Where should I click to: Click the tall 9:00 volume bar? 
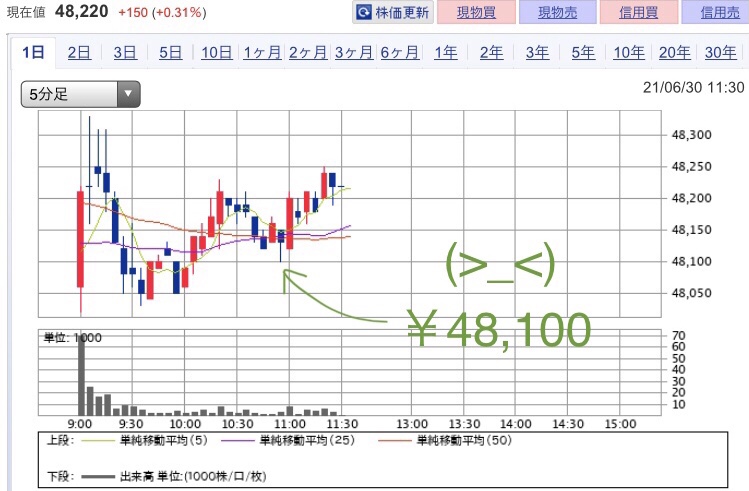(x=81, y=374)
